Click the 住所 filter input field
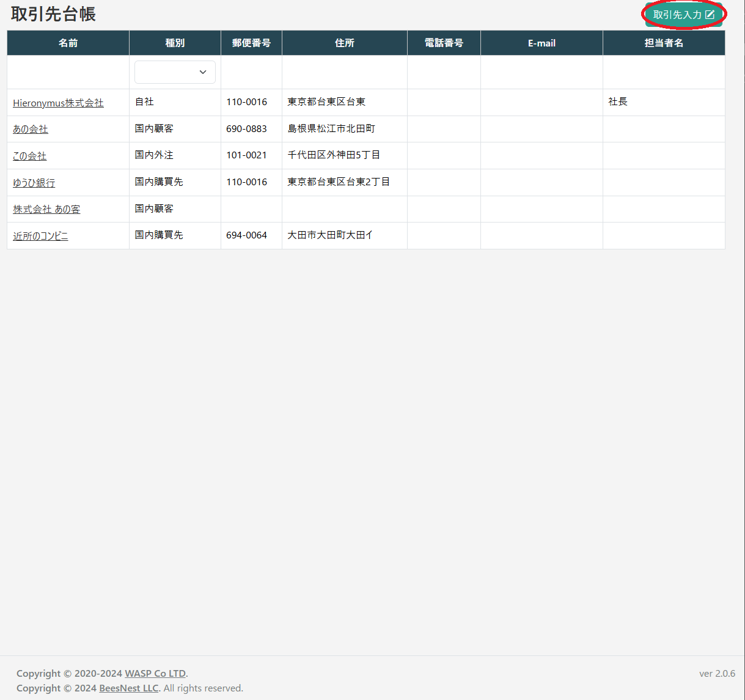This screenshot has height=700, width=745. tap(344, 72)
